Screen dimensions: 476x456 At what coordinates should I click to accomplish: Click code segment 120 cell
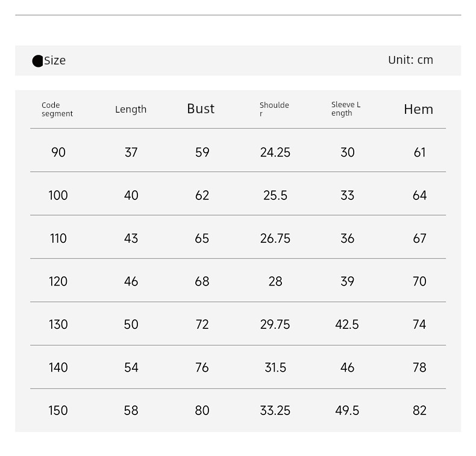[58, 281]
